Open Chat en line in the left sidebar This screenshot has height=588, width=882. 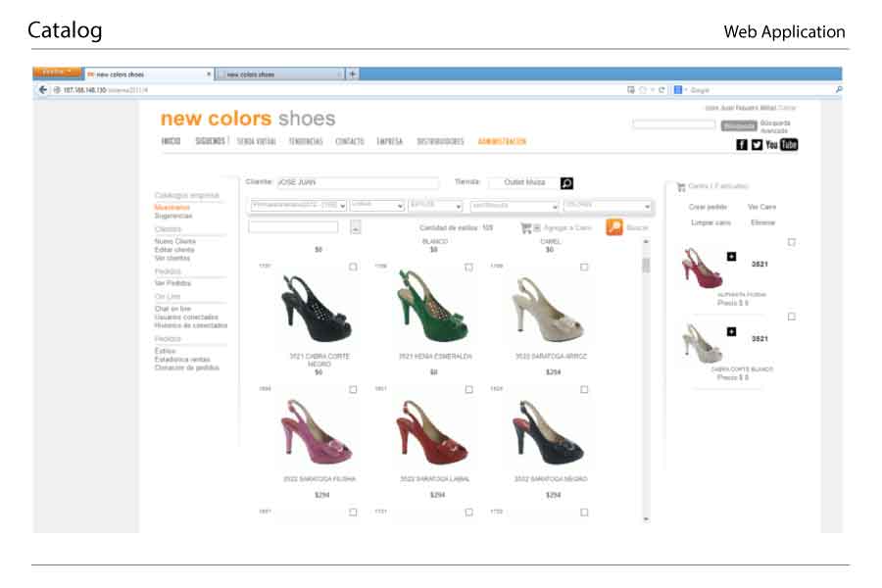click(172, 309)
